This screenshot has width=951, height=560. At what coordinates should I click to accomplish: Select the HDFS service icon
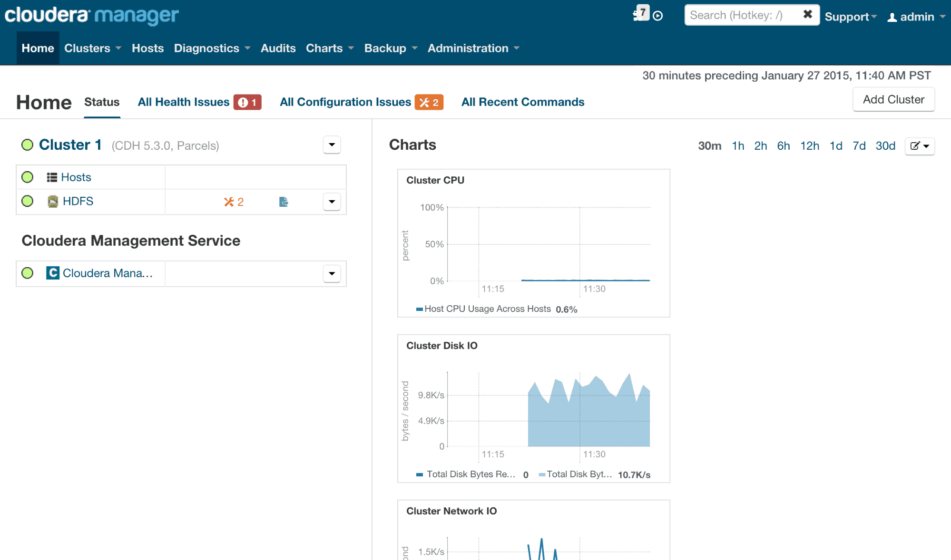[x=52, y=201]
